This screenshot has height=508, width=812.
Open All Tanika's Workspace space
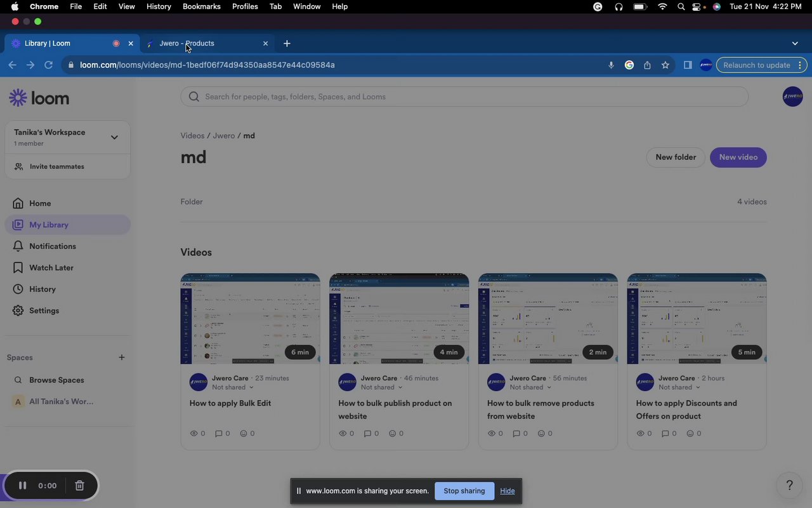(x=61, y=402)
